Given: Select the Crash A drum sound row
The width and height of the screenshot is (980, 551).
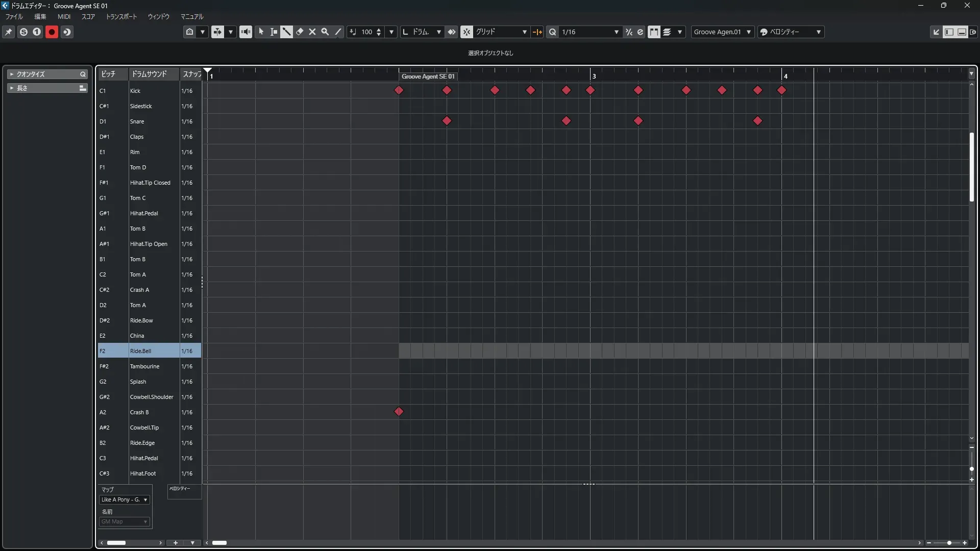Looking at the screenshot, I should tap(139, 290).
